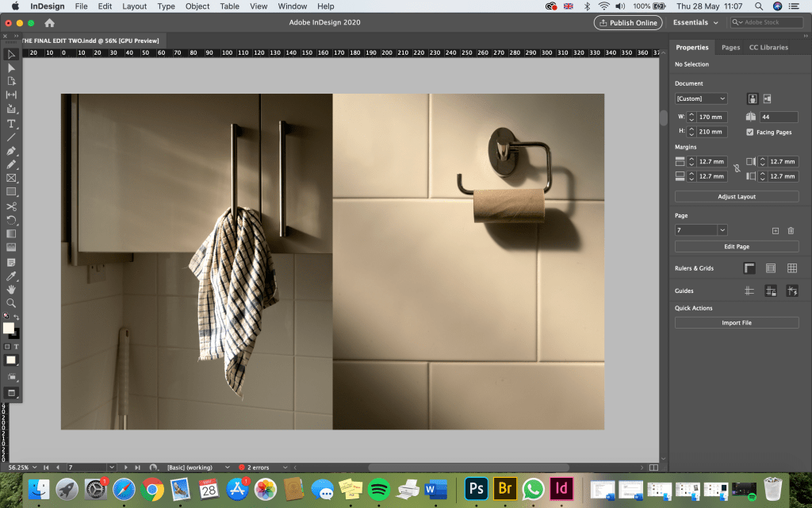Viewport: 812px width, 508px height.
Task: Select the Rectangle Frame tool
Action: click(11, 178)
